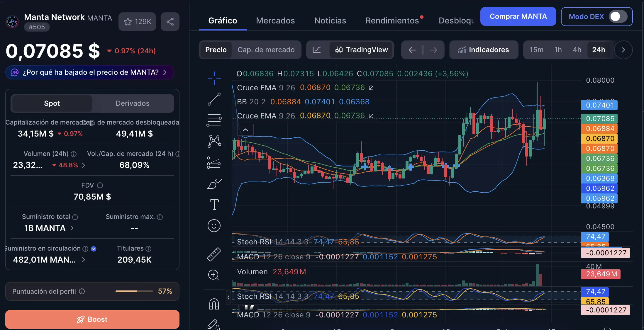
Task: Open the emoji icons tool
Action: click(x=214, y=226)
